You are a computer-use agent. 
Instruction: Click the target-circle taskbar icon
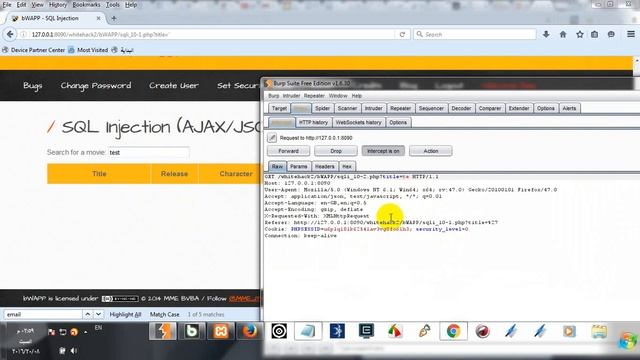[279, 331]
